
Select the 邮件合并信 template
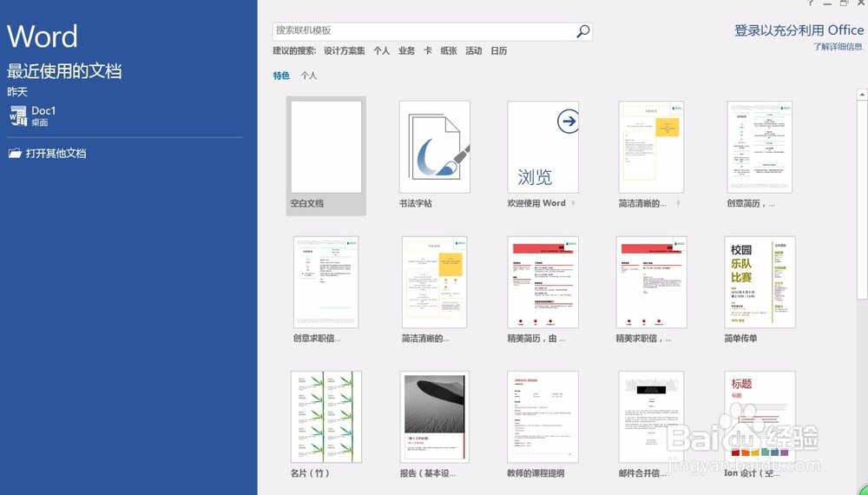coord(651,417)
